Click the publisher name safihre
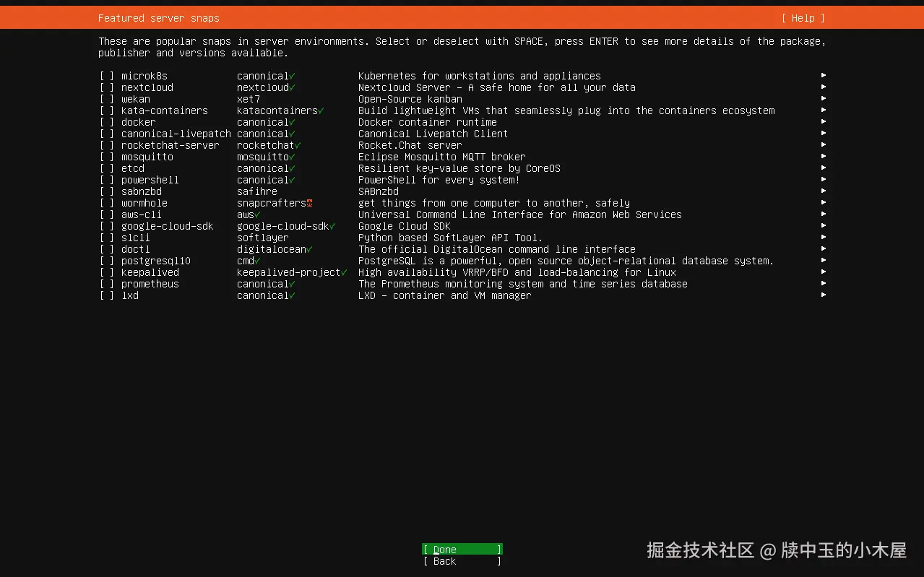The height and width of the screenshot is (577, 924). click(x=257, y=191)
